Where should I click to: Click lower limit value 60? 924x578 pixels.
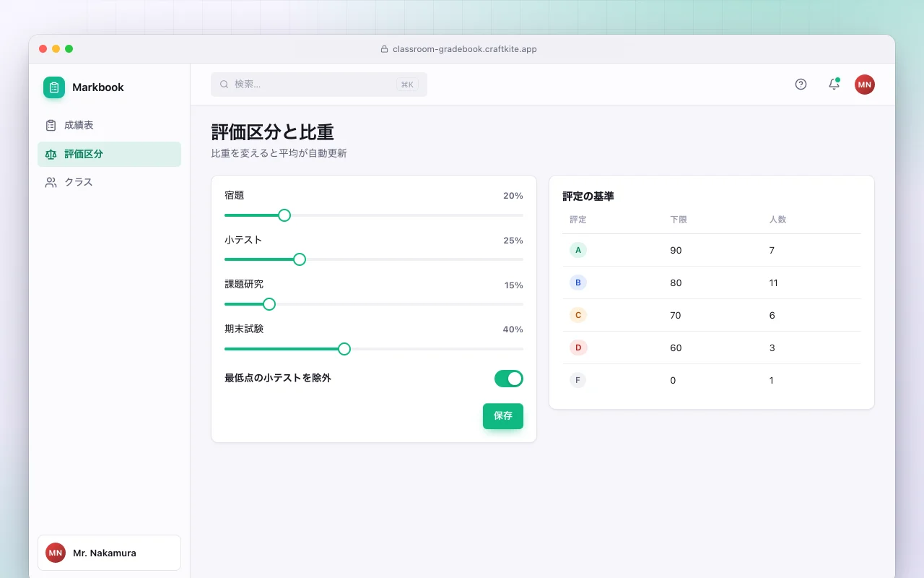click(x=676, y=348)
